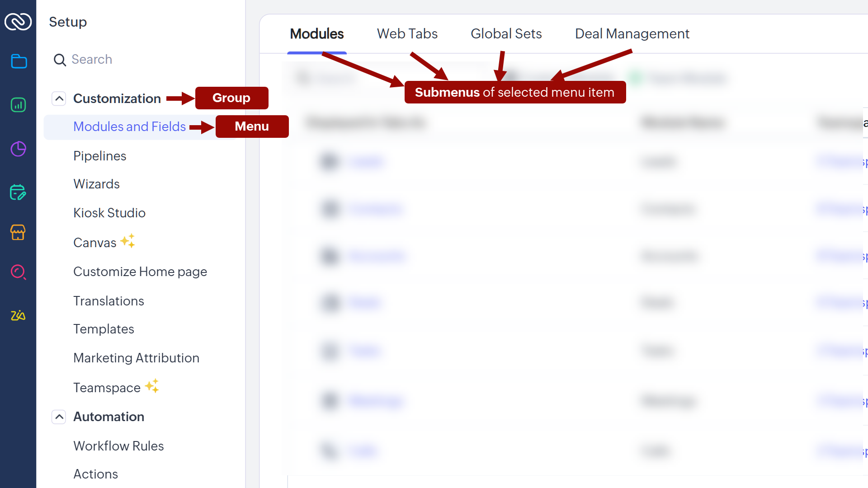Click the orange marketplace store icon

(x=18, y=232)
